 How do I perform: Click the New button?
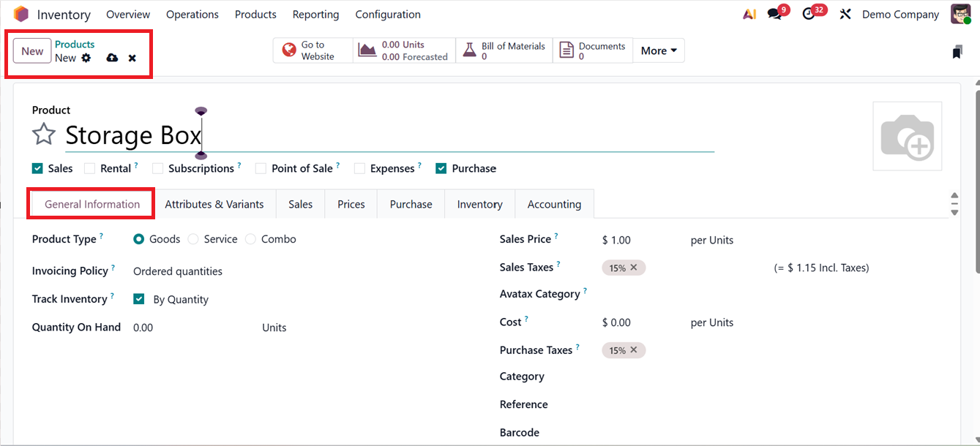(31, 51)
